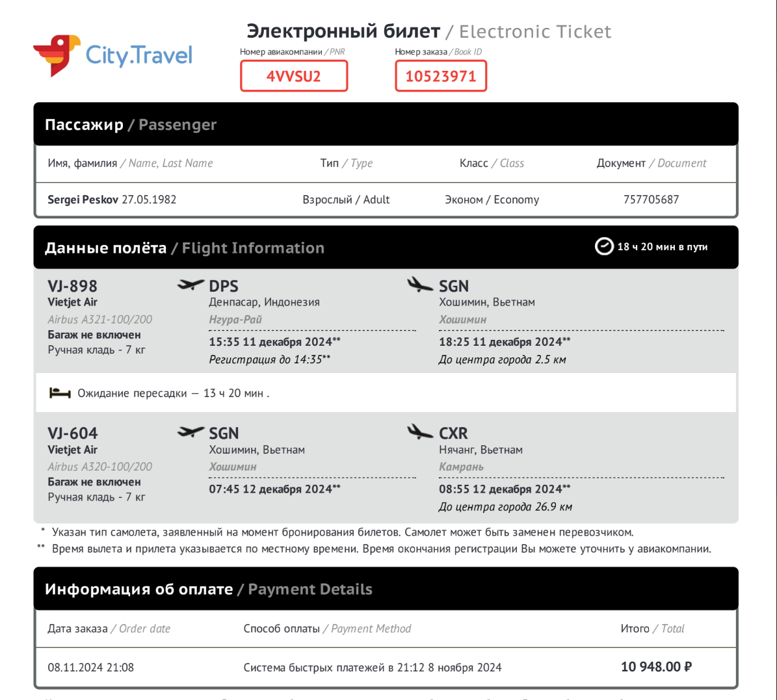The height and width of the screenshot is (700, 777).
Task: Click the Passenger section header
Action: tap(130, 125)
